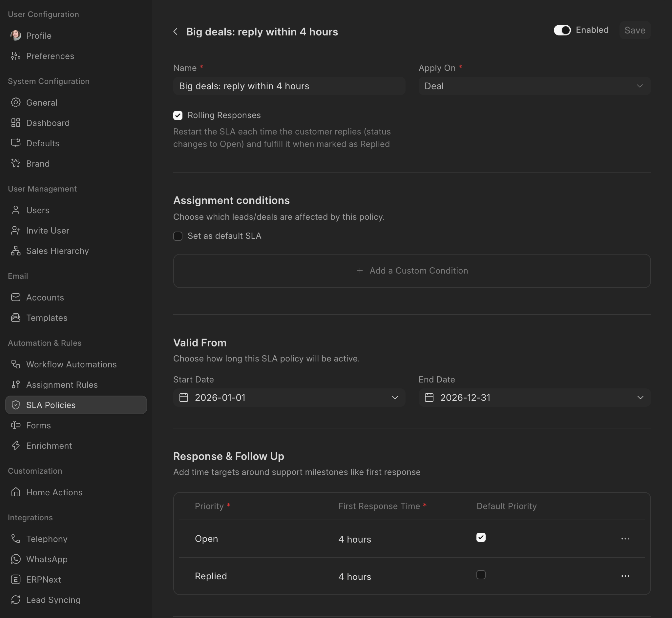Click the Telephony phone icon
672x618 pixels.
pos(16,538)
